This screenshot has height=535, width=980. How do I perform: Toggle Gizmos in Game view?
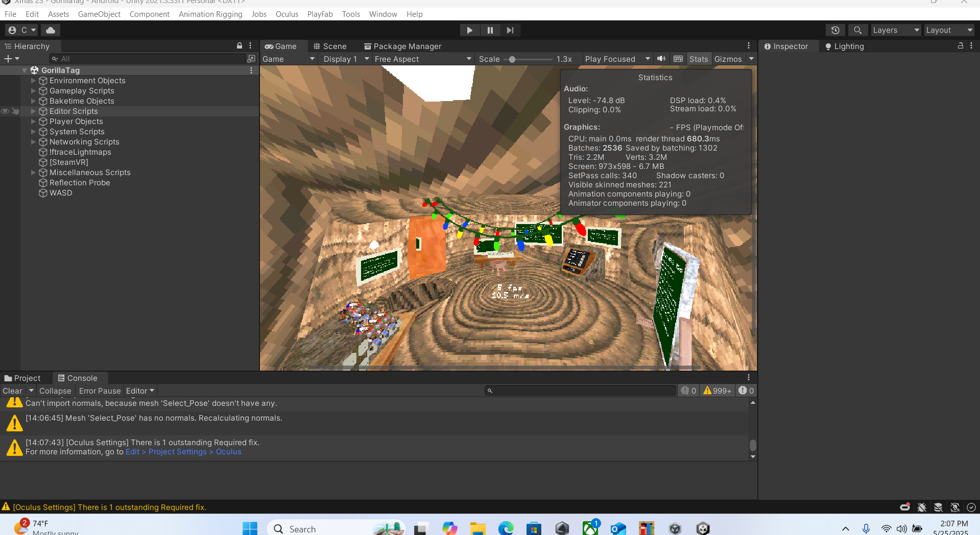(728, 59)
